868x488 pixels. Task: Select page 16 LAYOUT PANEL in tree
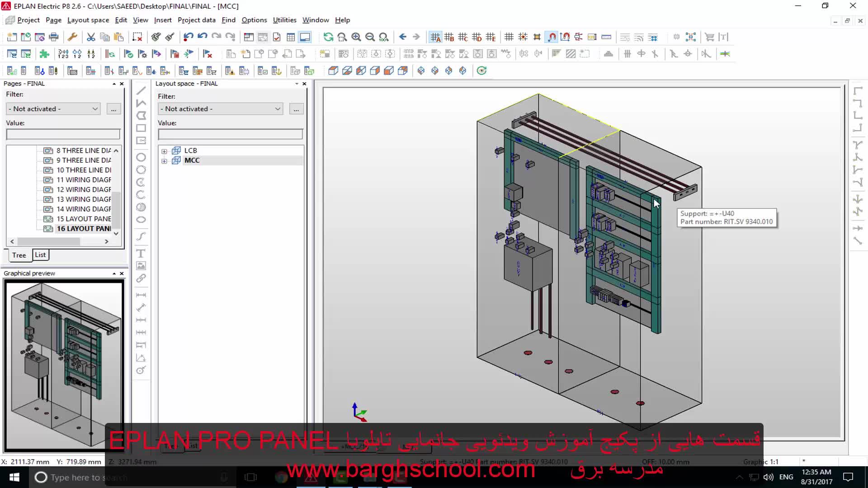84,229
